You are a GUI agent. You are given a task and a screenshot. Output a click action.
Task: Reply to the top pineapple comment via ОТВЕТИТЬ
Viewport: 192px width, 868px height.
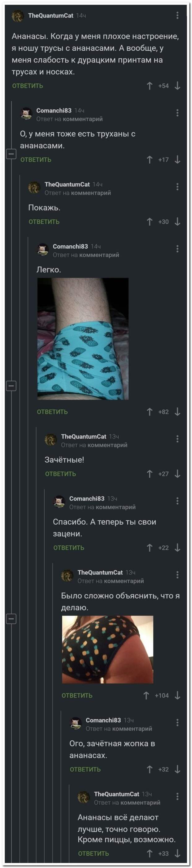pos(28,86)
